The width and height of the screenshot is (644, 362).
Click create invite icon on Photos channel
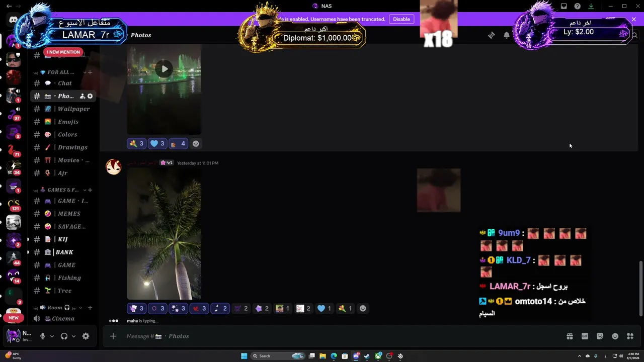[83, 96]
